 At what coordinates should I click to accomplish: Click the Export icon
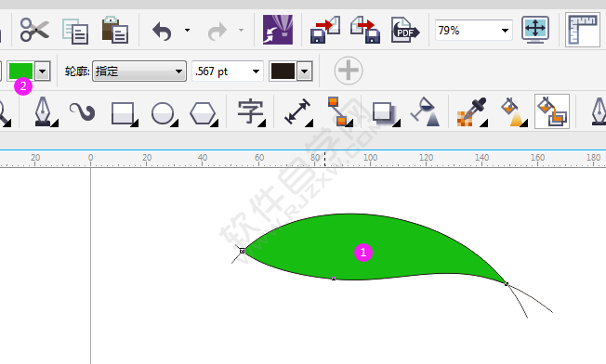(x=365, y=30)
